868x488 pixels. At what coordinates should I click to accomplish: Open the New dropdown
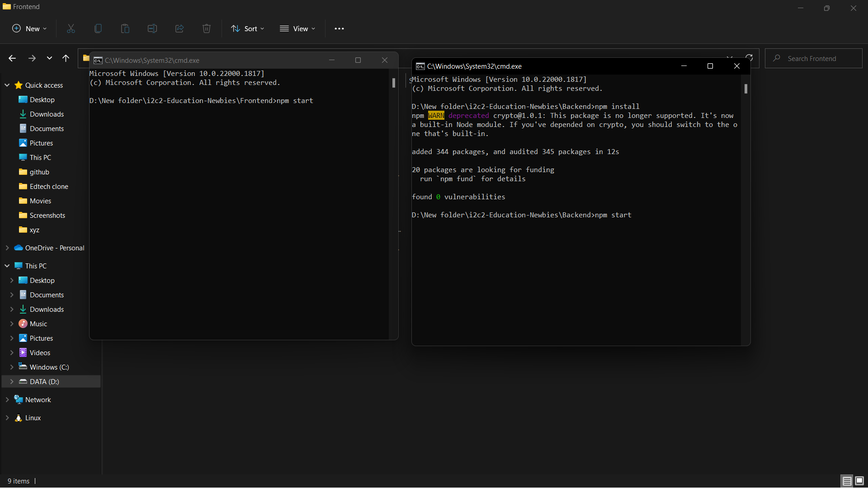(29, 28)
